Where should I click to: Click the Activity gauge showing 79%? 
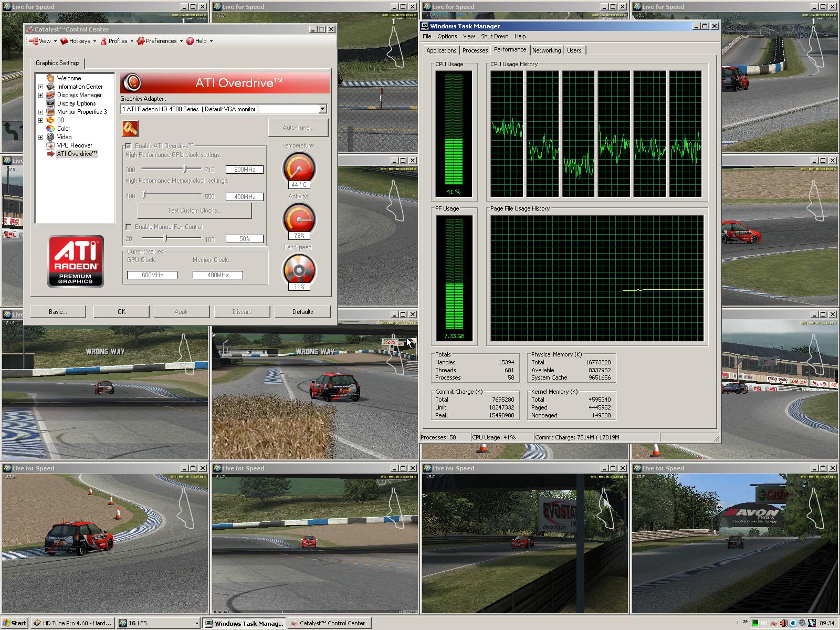[x=299, y=219]
